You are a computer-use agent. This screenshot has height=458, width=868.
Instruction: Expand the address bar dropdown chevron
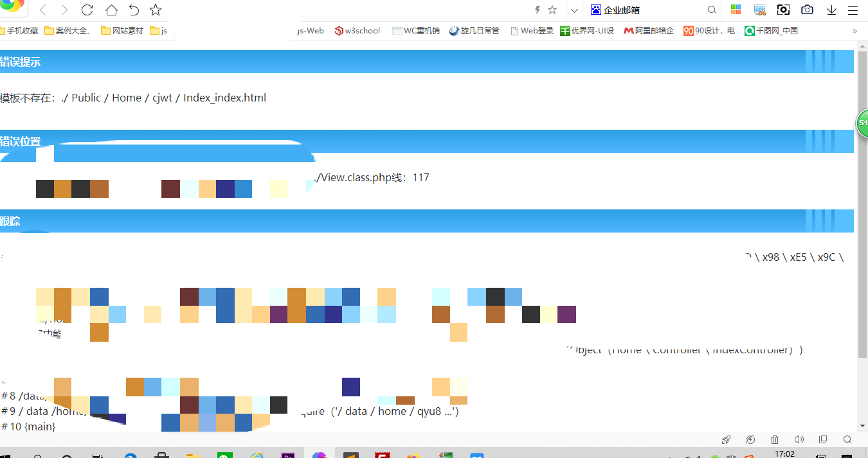click(573, 10)
